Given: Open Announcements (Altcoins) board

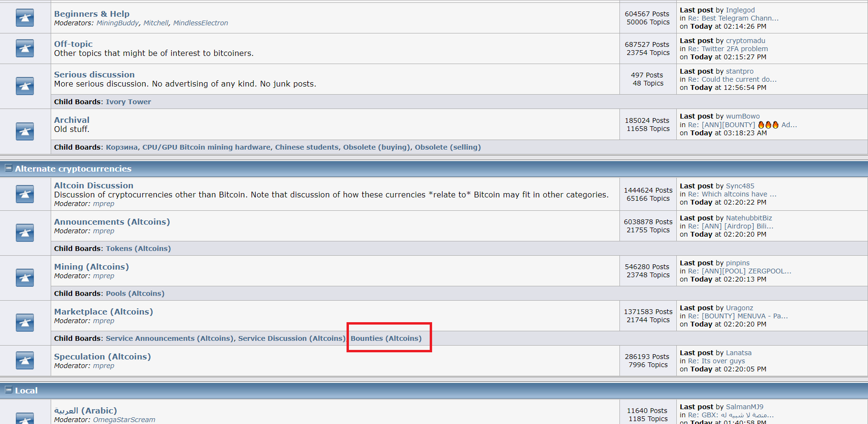Looking at the screenshot, I should [x=112, y=222].
